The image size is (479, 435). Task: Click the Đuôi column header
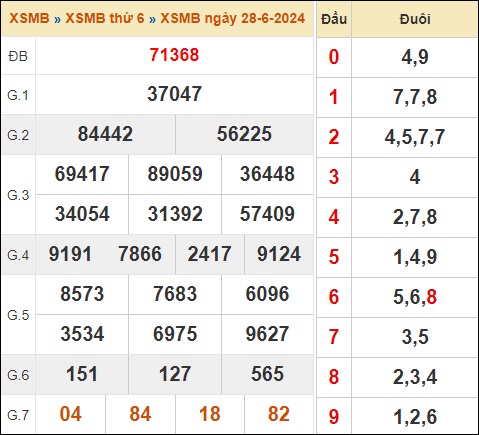(x=415, y=19)
